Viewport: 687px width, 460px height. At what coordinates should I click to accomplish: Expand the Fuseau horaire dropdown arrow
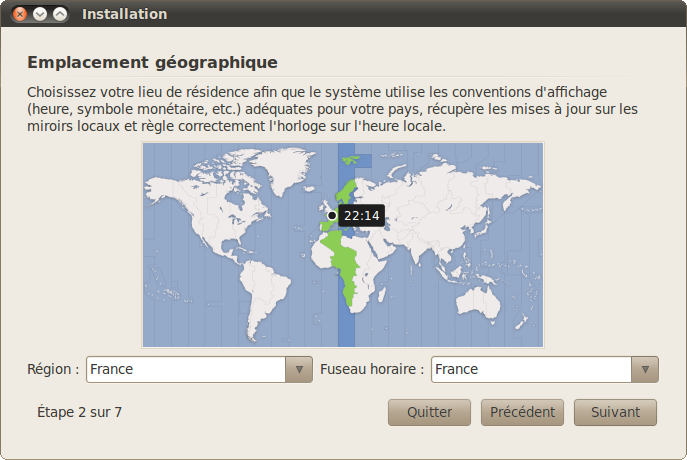645,369
